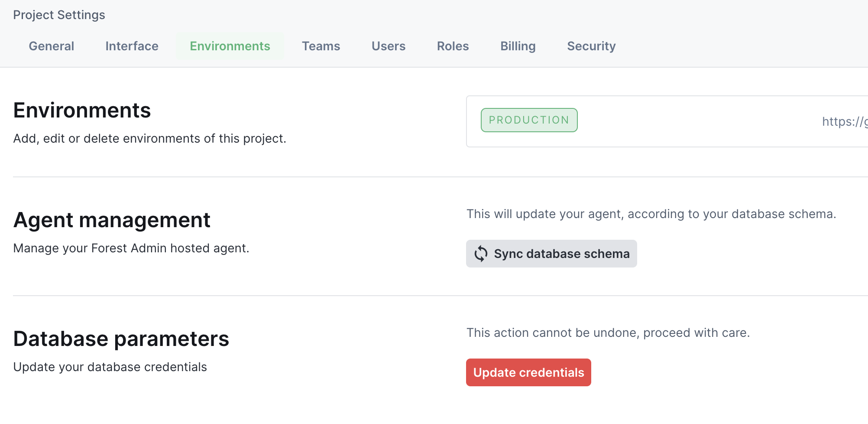Click the Agent management heading
Viewport: 868px width, 424px height.
[112, 220]
